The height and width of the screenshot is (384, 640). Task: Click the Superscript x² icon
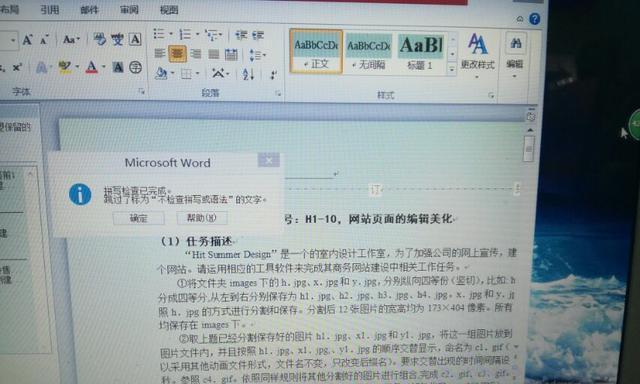(17, 67)
